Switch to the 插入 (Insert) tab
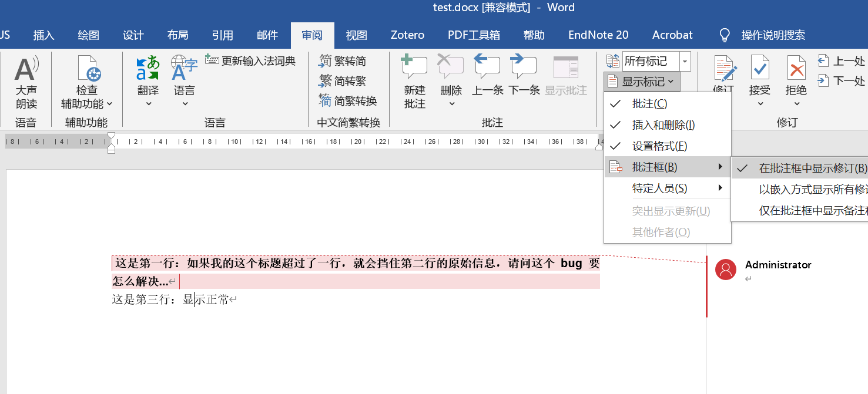 click(44, 35)
